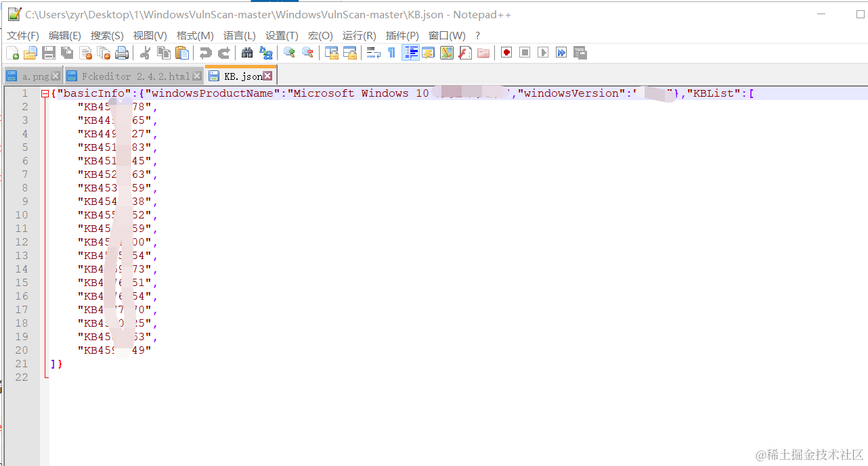Click line number 22 in margin
This screenshot has width=868, height=466.
[22, 377]
